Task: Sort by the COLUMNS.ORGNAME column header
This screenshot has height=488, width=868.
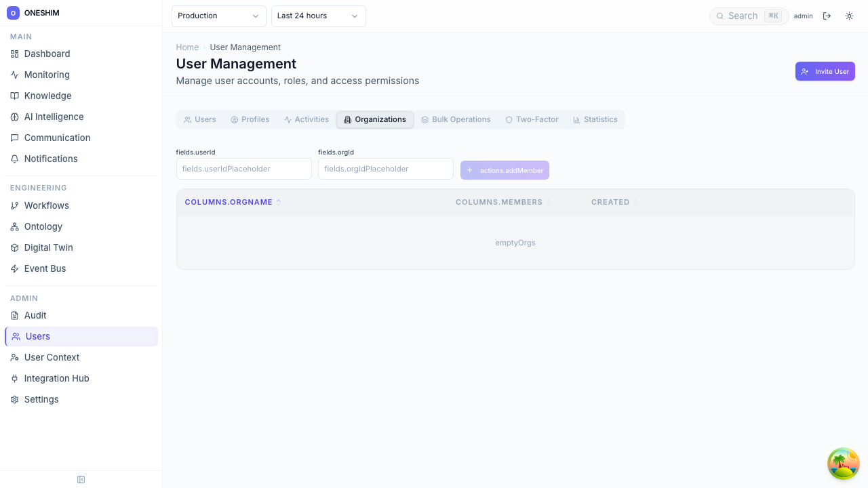Action: coord(229,202)
